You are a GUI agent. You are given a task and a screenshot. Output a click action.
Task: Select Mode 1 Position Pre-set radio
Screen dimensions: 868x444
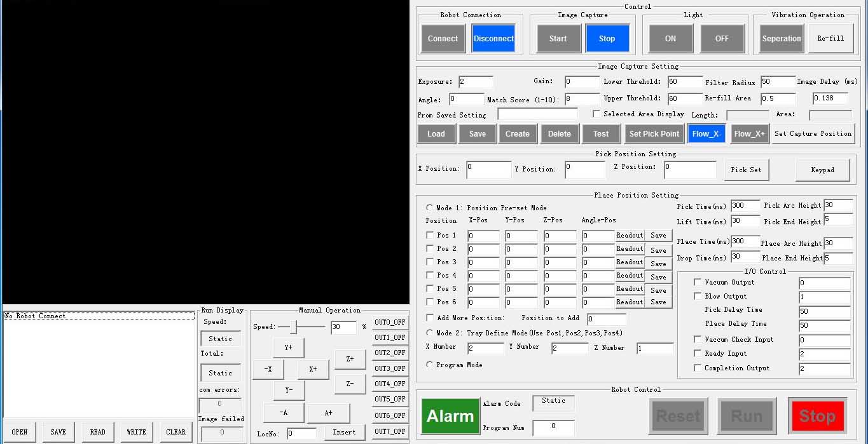pos(430,208)
